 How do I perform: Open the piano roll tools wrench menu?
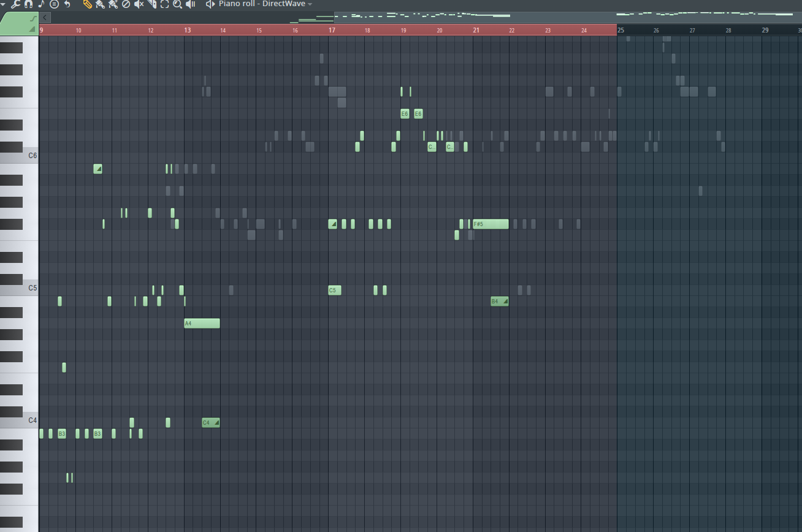15,4
